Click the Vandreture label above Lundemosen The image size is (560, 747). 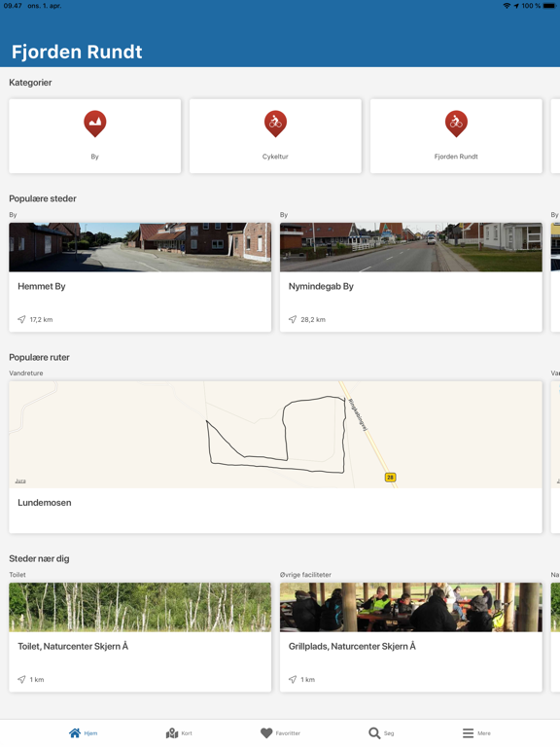coord(25,373)
